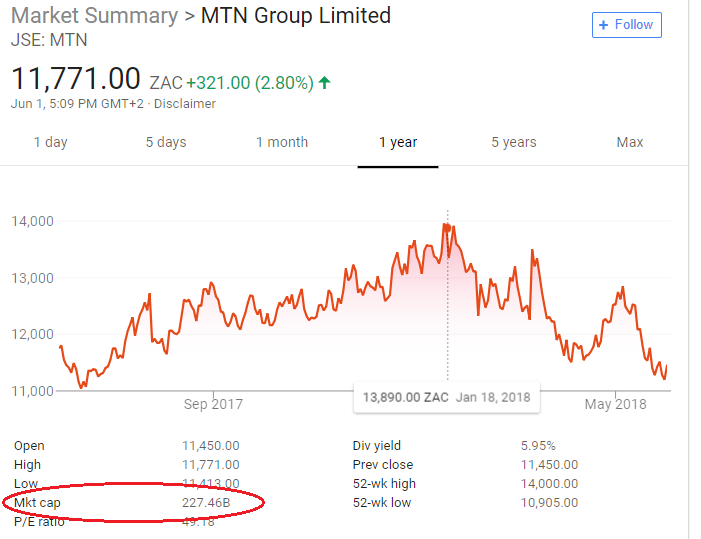Screen dimensions: 701x539
Task: Click the Market Summary breadcrumb
Action: pos(93,16)
